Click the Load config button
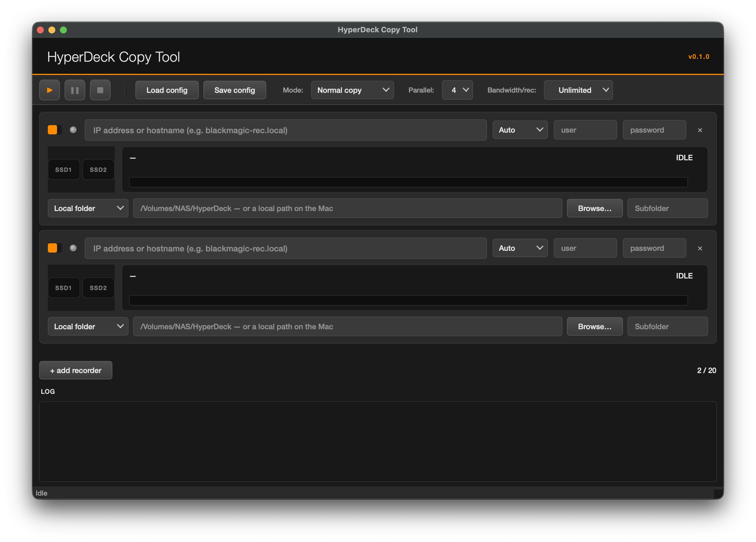This screenshot has height=542, width=756. tap(167, 90)
